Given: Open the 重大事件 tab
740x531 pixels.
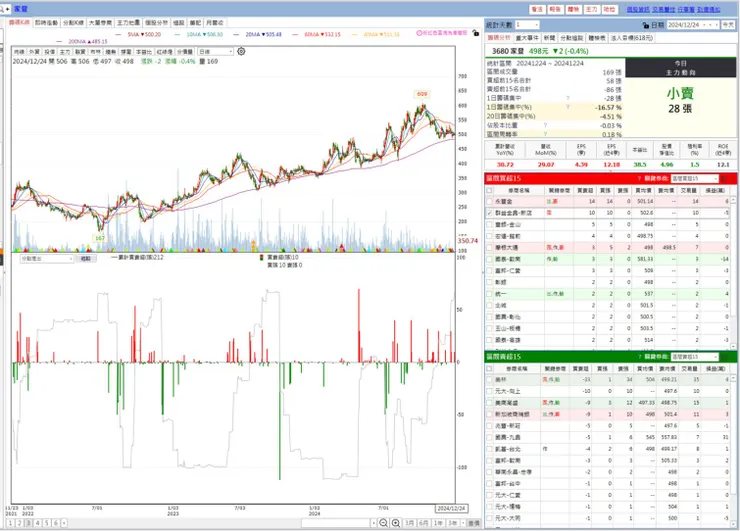Looking at the screenshot, I should click(x=527, y=38).
